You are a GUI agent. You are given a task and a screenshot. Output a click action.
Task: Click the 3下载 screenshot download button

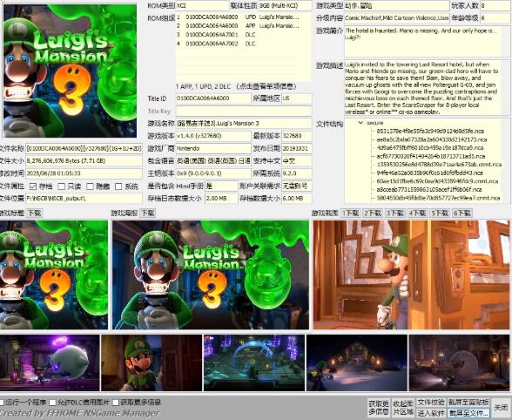point(395,213)
